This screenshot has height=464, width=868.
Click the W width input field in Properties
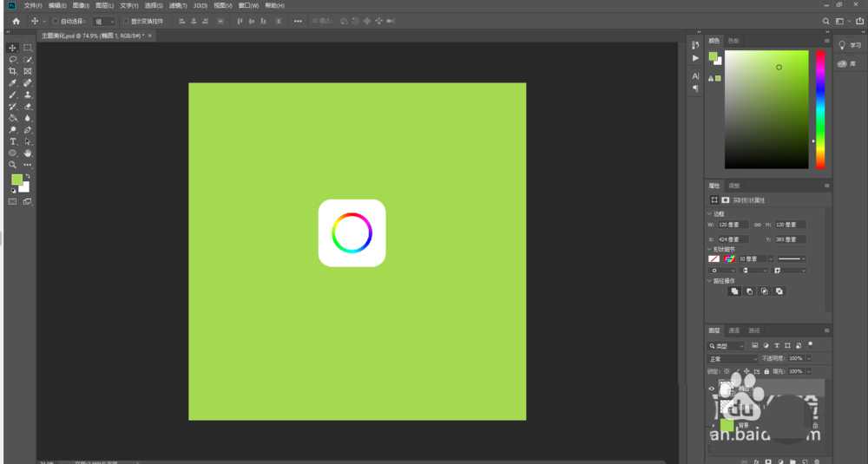[x=733, y=225]
